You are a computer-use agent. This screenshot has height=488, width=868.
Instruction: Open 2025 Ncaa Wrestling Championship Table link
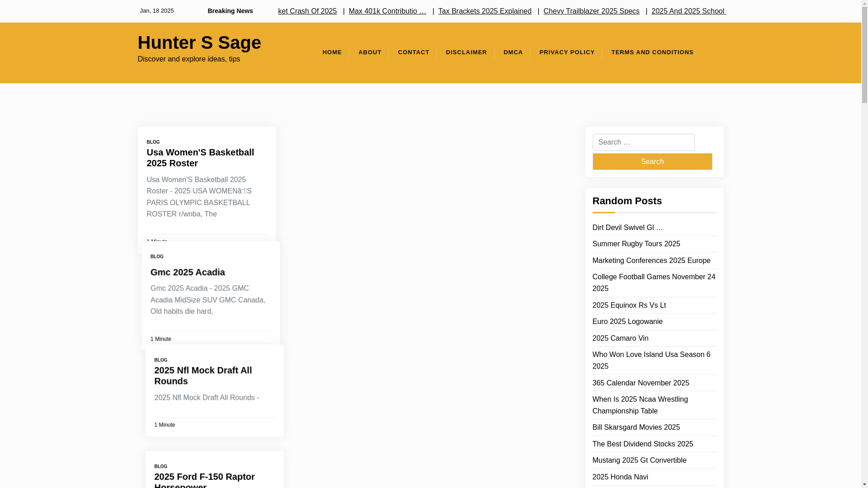pos(640,405)
